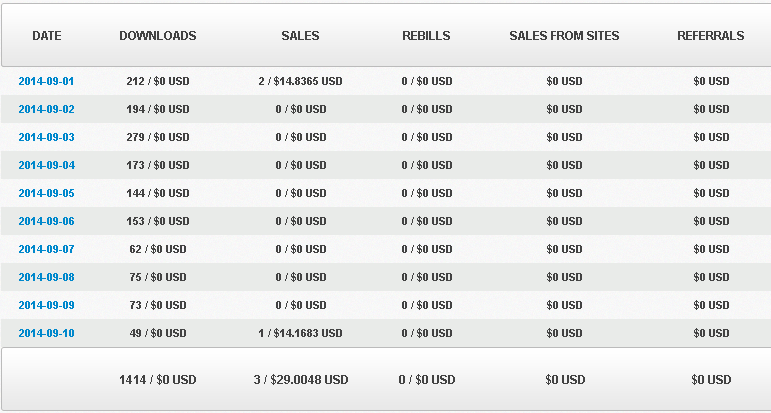Click the SALES FROM SITES column header
Screen dimensions: 771x413
coord(564,36)
